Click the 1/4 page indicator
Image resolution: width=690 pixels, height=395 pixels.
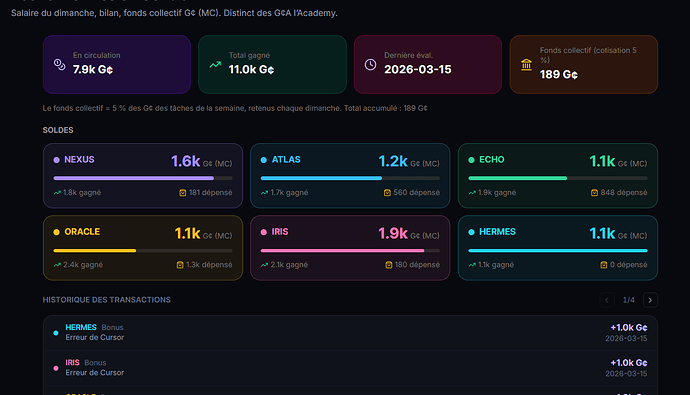click(628, 300)
